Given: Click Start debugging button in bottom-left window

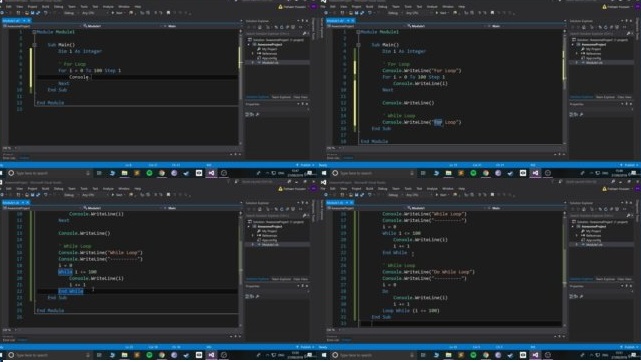Looking at the screenshot, I should (117, 195).
